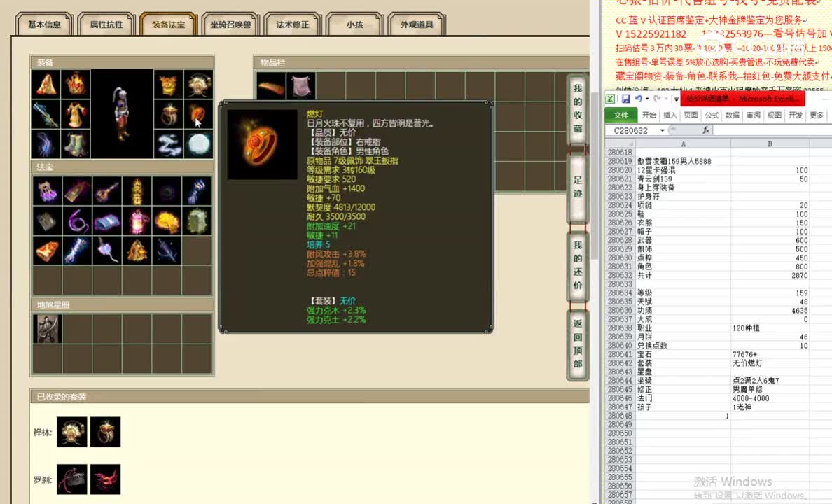Image resolution: width=832 pixels, height=504 pixels.
Task: Open the Quick Access Toolbar customize dropdown
Action: coord(675,99)
